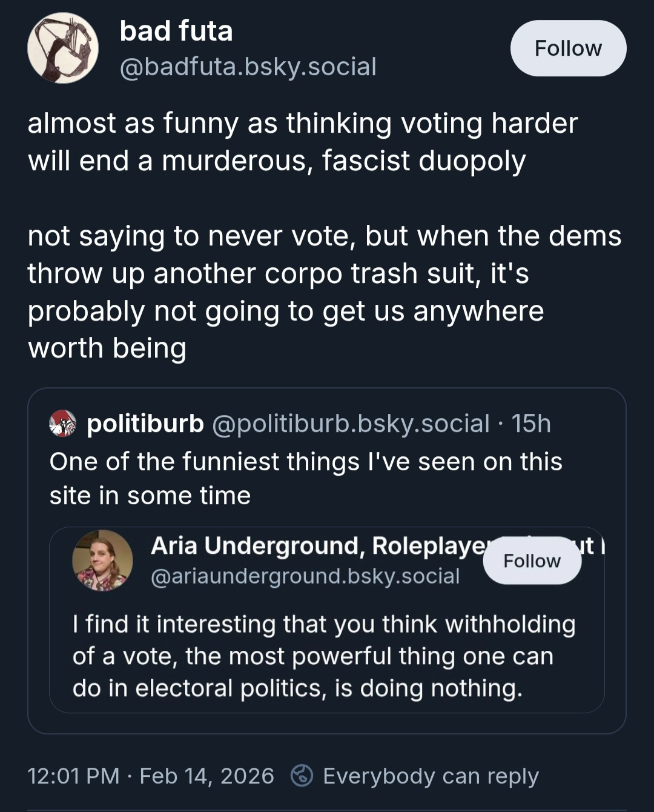Viewport: 654px width, 812px height.
Task: Click the politiburb small avatar
Action: click(63, 424)
